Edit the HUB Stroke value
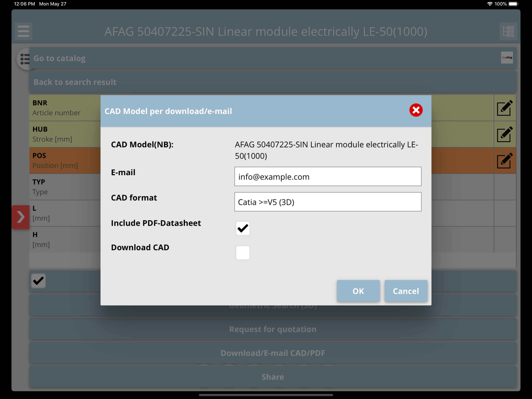The image size is (532, 399). click(x=505, y=134)
